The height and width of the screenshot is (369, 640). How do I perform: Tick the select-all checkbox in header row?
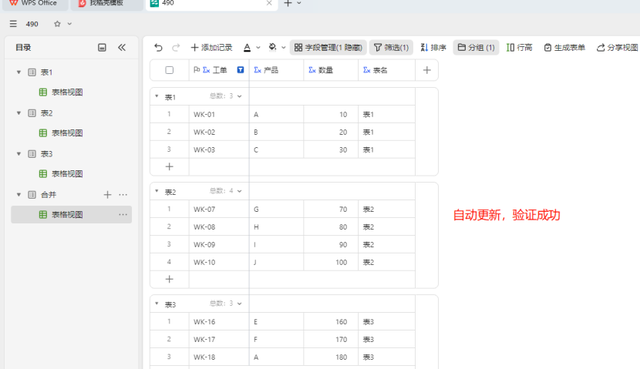click(169, 70)
